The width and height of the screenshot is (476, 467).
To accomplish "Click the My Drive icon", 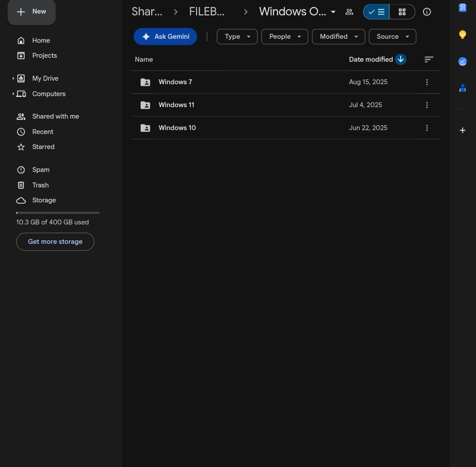I will [21, 78].
